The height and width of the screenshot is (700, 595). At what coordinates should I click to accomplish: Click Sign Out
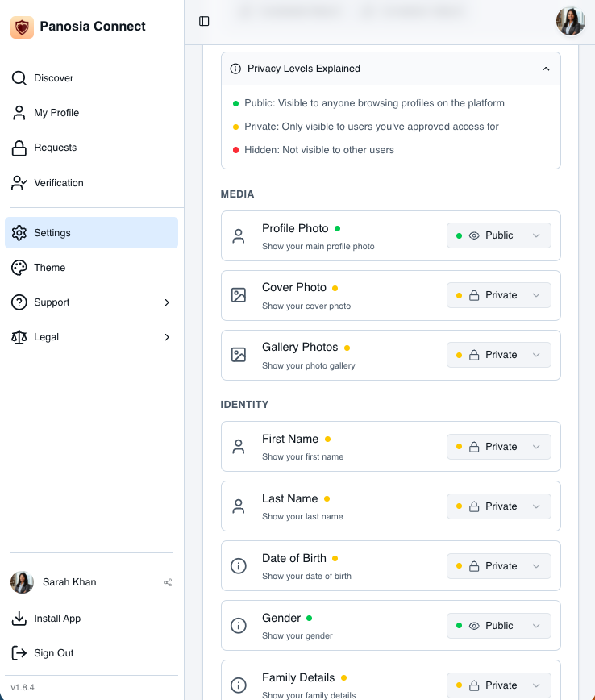point(91,653)
